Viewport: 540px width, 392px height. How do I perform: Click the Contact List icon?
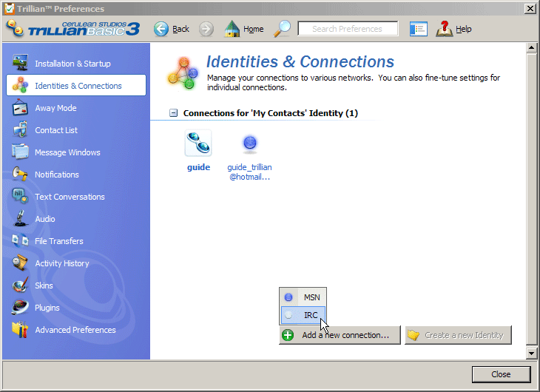click(20, 129)
